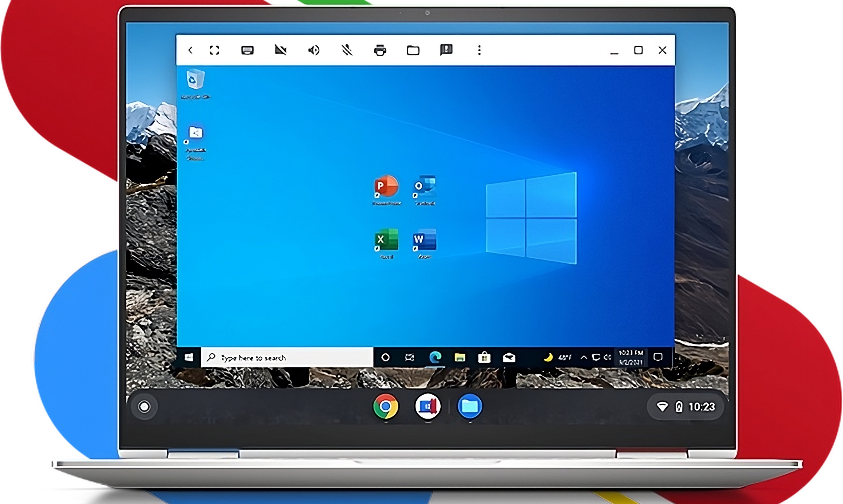Open the Parallels Desktop app on the shelf
Image resolution: width=843 pixels, height=504 pixels.
click(428, 406)
